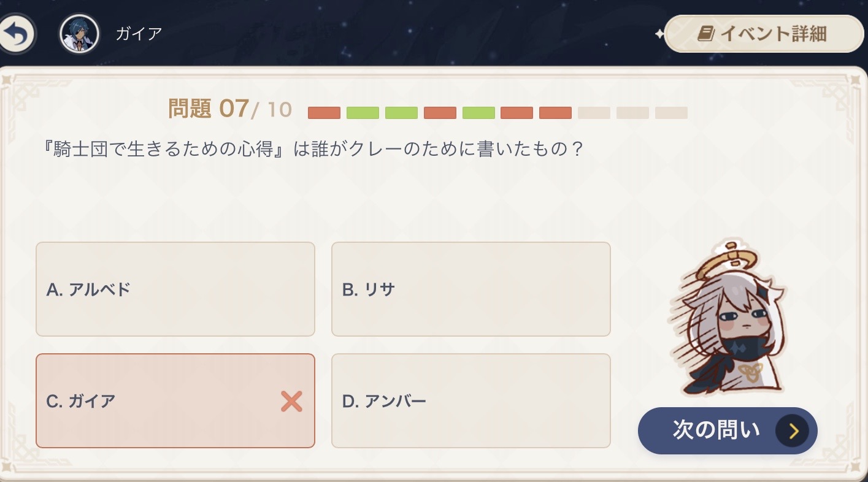
Task: Click the ガイア name label at top
Action: tap(139, 34)
